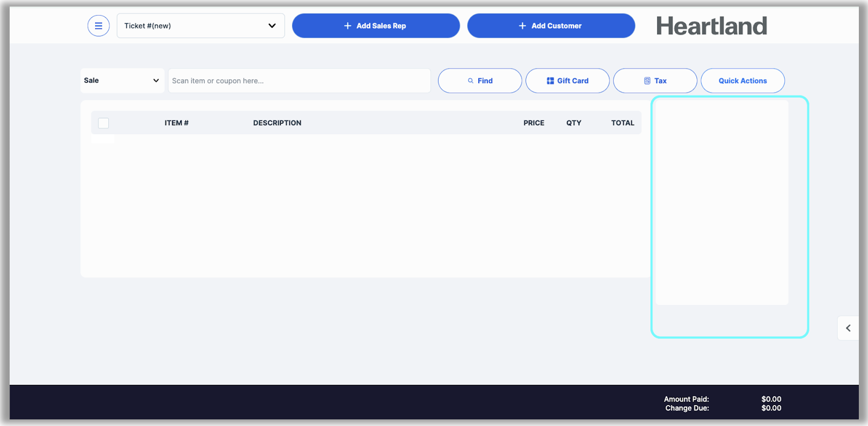The height and width of the screenshot is (426, 868).
Task: Open the hamburger main menu
Action: (98, 26)
